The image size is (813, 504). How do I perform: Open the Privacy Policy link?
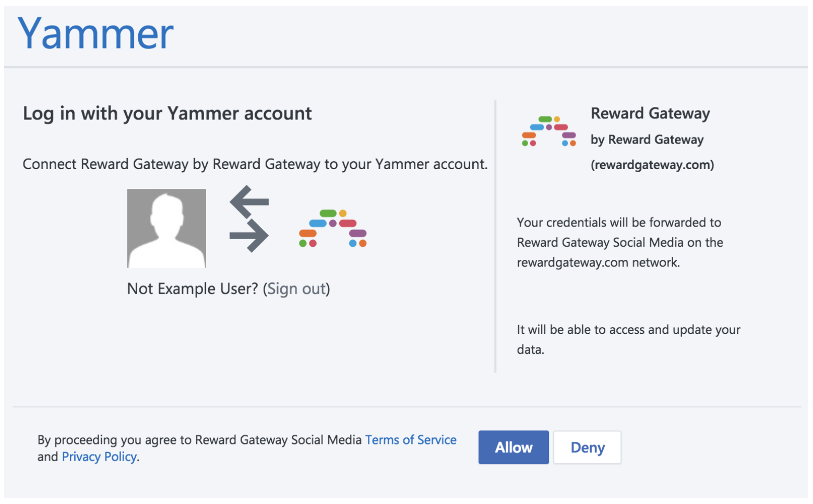click(x=99, y=457)
